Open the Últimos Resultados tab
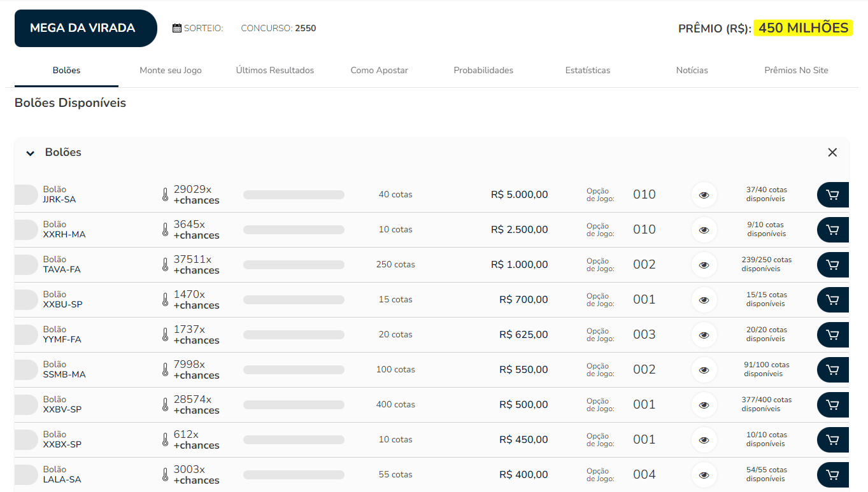Screen dimensions: 868x492 click(x=275, y=70)
